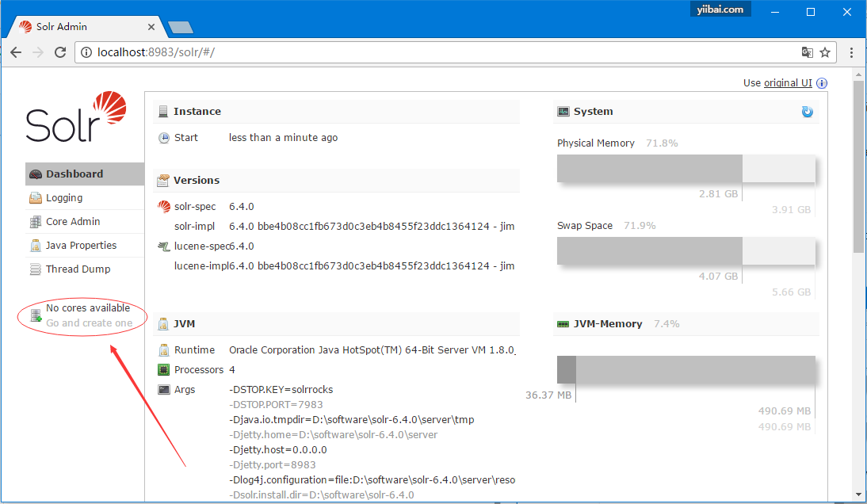Screen dimensions: 867x504
Task: Open Java Properties in the sidebar
Action: click(81, 246)
